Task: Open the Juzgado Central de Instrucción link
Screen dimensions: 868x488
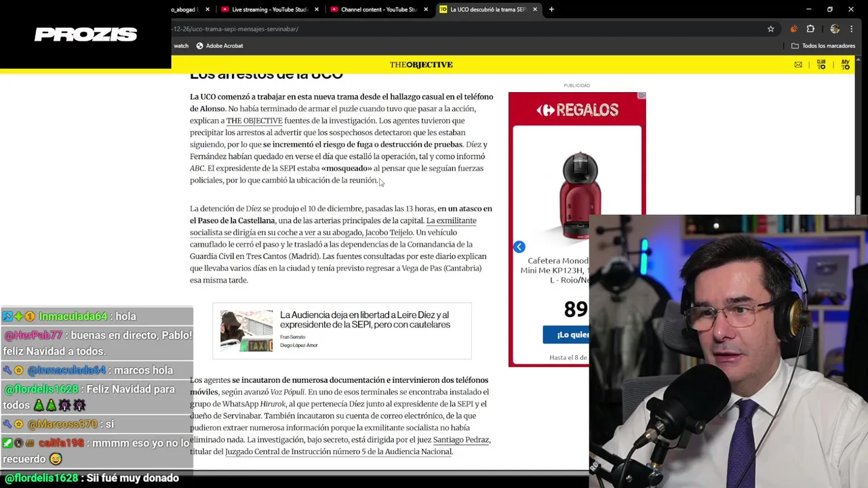Action: [338, 451]
